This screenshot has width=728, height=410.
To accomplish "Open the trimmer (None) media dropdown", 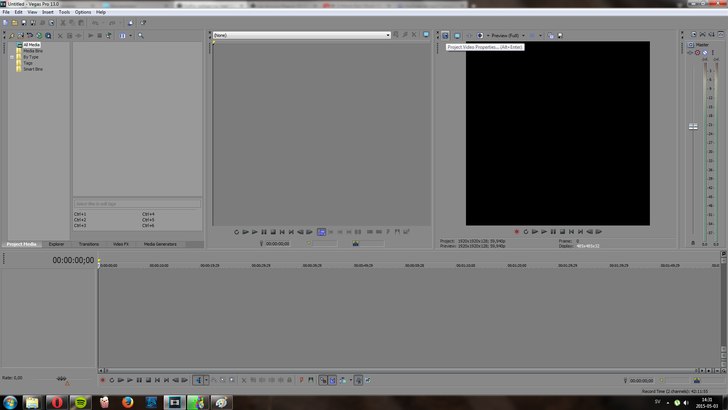I will click(387, 35).
